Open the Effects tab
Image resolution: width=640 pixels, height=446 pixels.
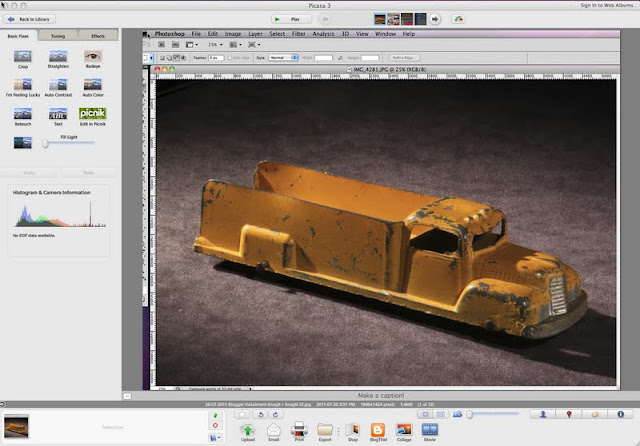(97, 35)
